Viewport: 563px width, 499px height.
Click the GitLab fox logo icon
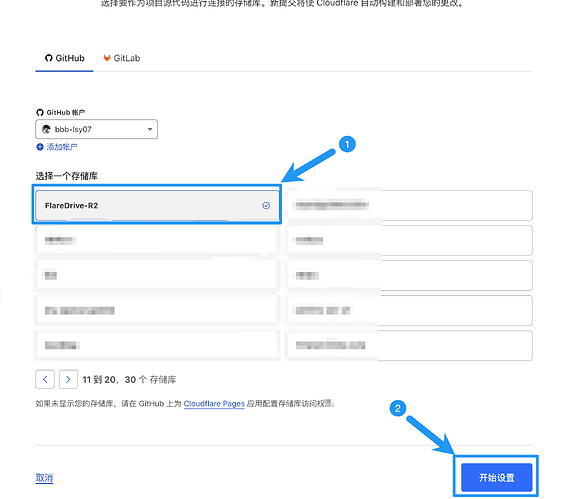pos(107,58)
